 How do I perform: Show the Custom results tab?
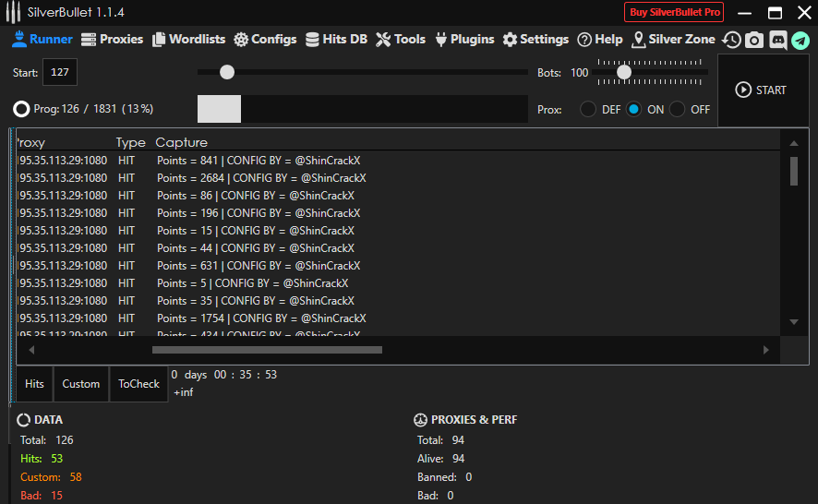81,384
